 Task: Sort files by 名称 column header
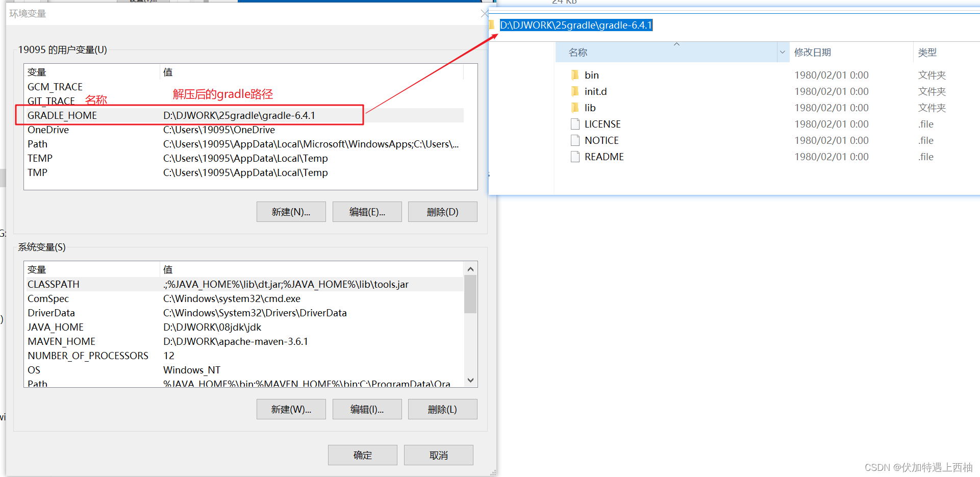click(666, 52)
